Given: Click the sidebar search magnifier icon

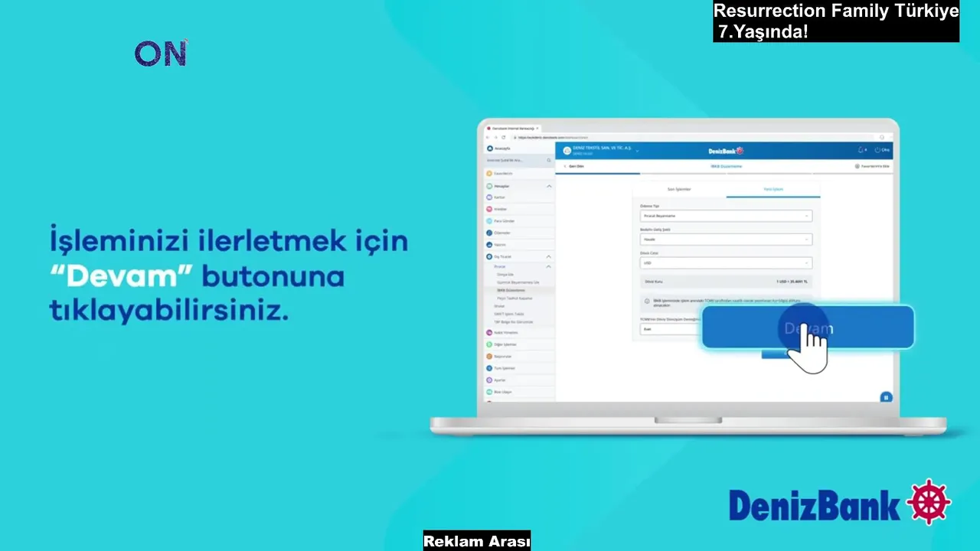Looking at the screenshot, I should pyautogui.click(x=549, y=160).
